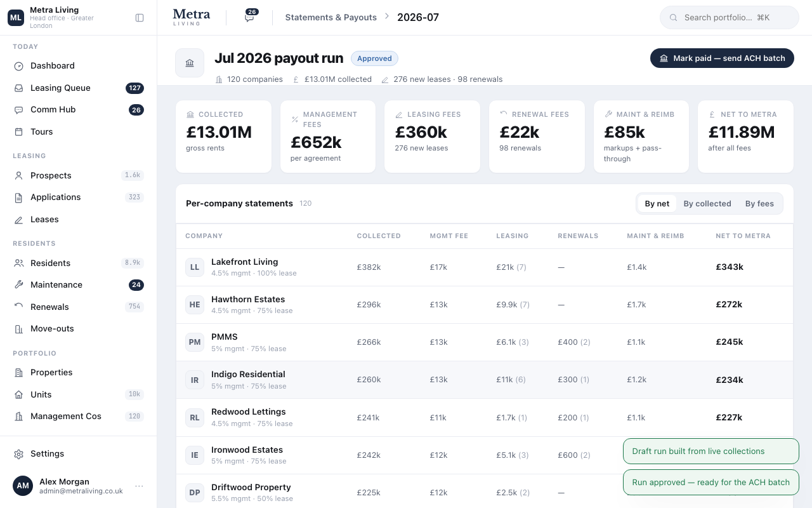Open Alex Morgan account options menu
The height and width of the screenshot is (508, 812).
(139, 486)
